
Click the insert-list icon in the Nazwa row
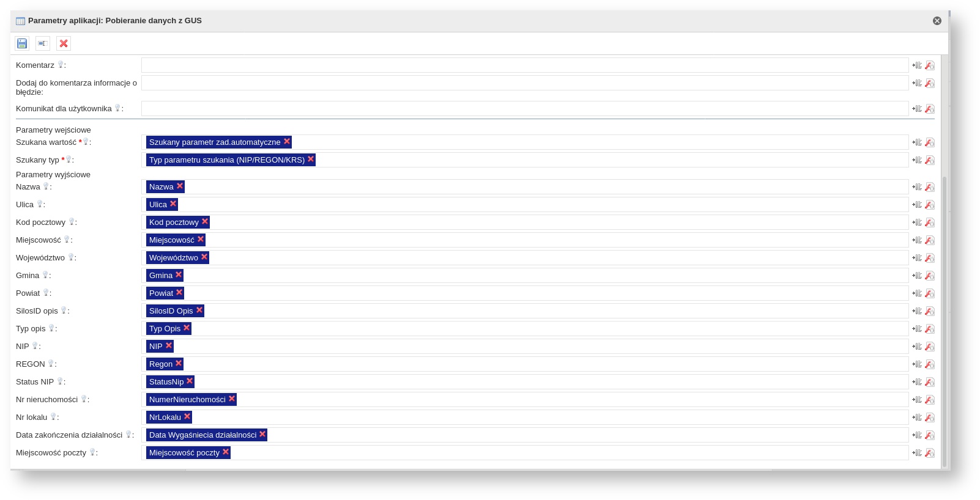click(x=917, y=187)
